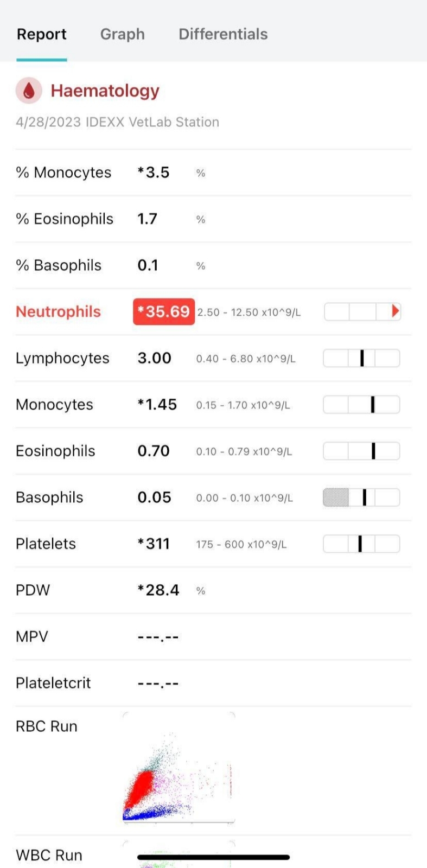The image size is (427, 868).
Task: Tap the Basophils range bar with hatched area
Action: coord(361,497)
